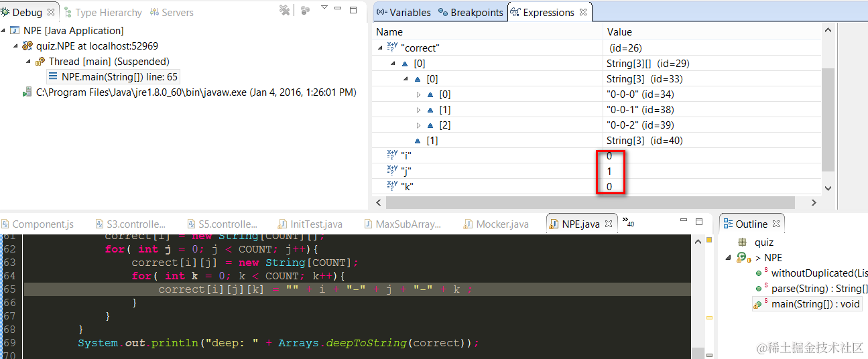Screen dimensions: 868x359
Task: Click the Expressions horizontal scrollbar right arrow
Action: click(x=814, y=202)
